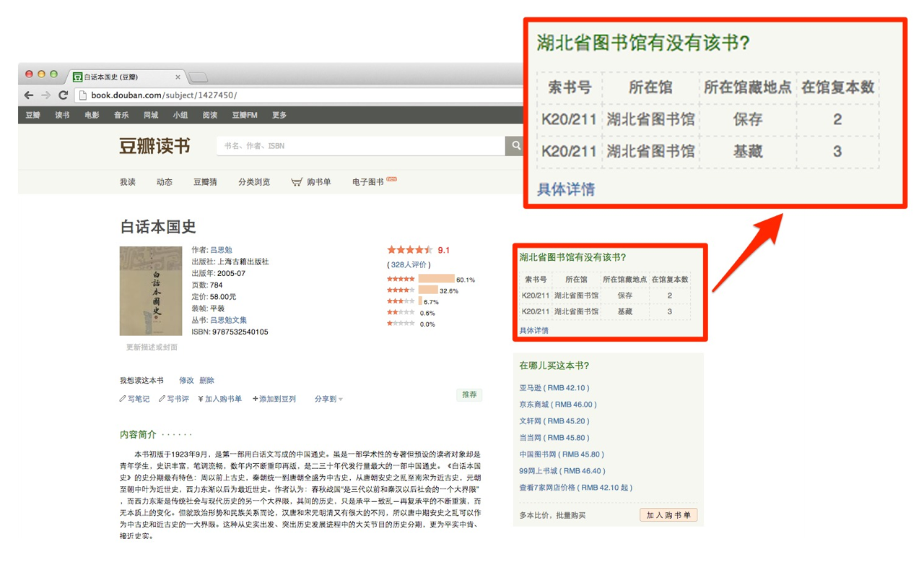Screen dimensions: 924x578
Task: Open 查看7家网店价格 price comparison link
Action: (x=576, y=488)
